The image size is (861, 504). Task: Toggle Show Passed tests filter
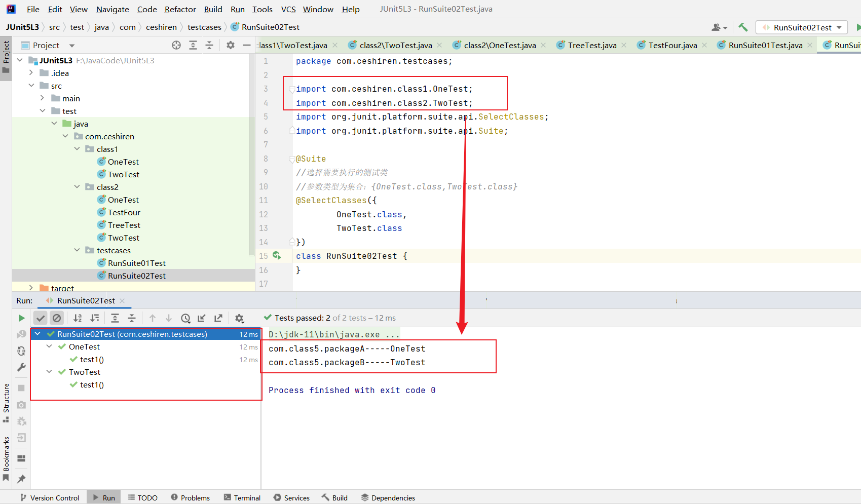(41, 318)
